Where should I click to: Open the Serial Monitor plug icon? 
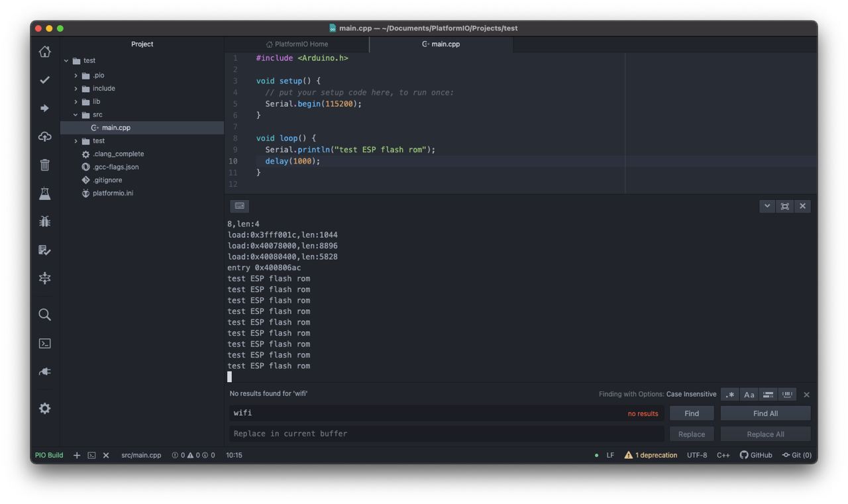click(44, 372)
